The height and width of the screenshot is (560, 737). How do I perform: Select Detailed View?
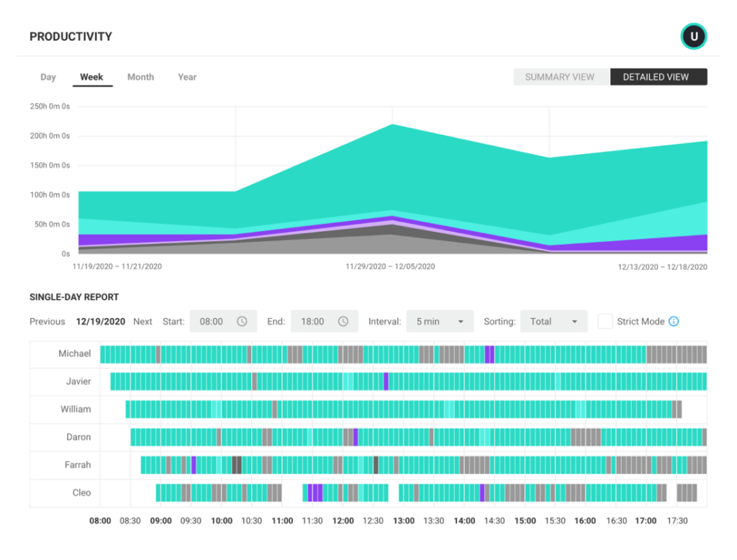[658, 76]
